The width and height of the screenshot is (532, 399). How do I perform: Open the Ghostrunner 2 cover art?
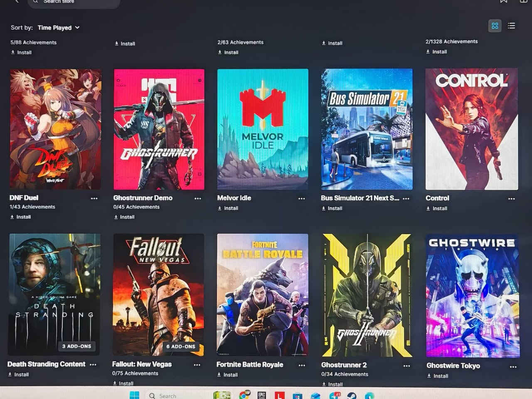tap(367, 296)
